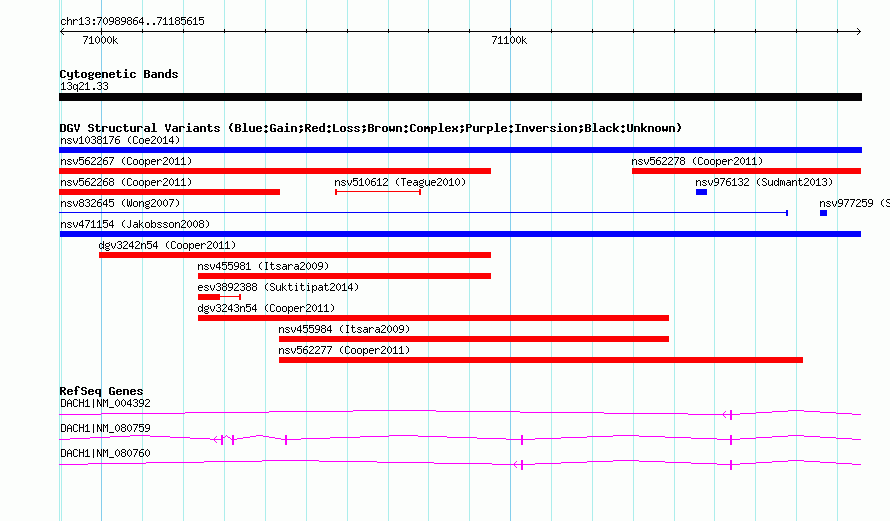
Task: Click the red dgv3242n54 loss bar
Action: click(x=295, y=255)
